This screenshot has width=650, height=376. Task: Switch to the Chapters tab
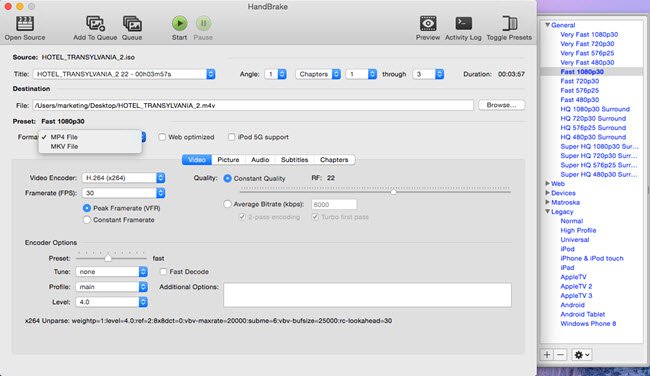(334, 160)
